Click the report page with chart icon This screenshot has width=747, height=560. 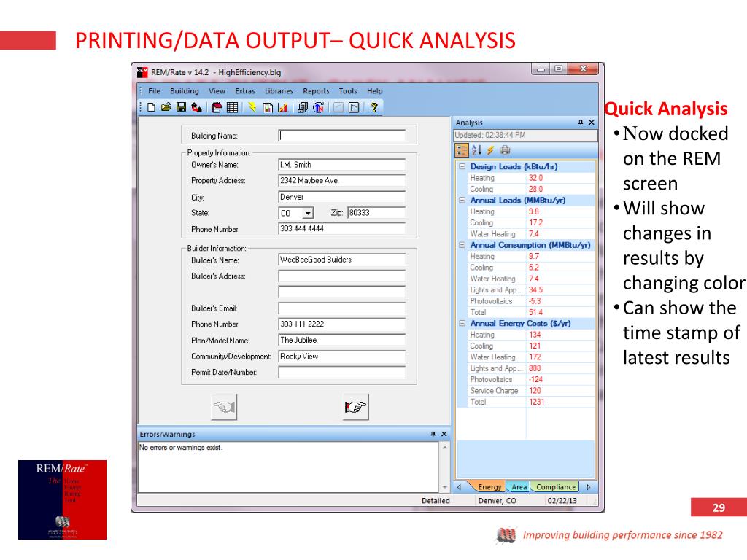[268, 107]
